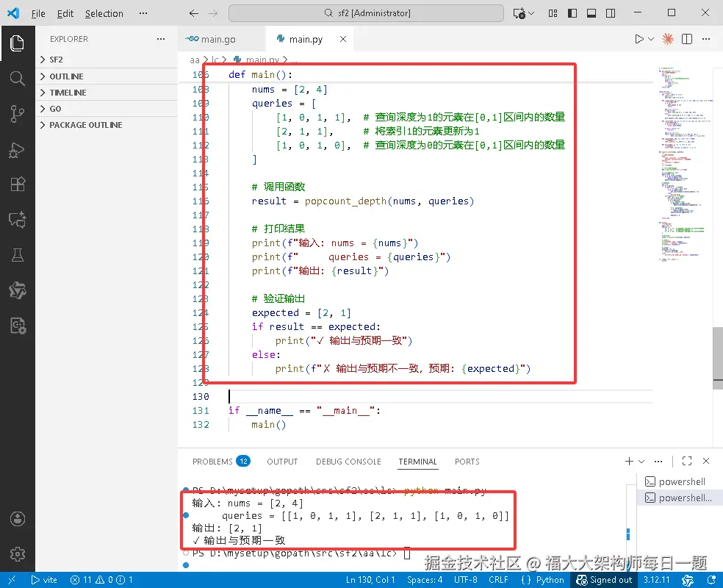Close the terminal panel
Screen dimensions: 723x588
coord(706,461)
